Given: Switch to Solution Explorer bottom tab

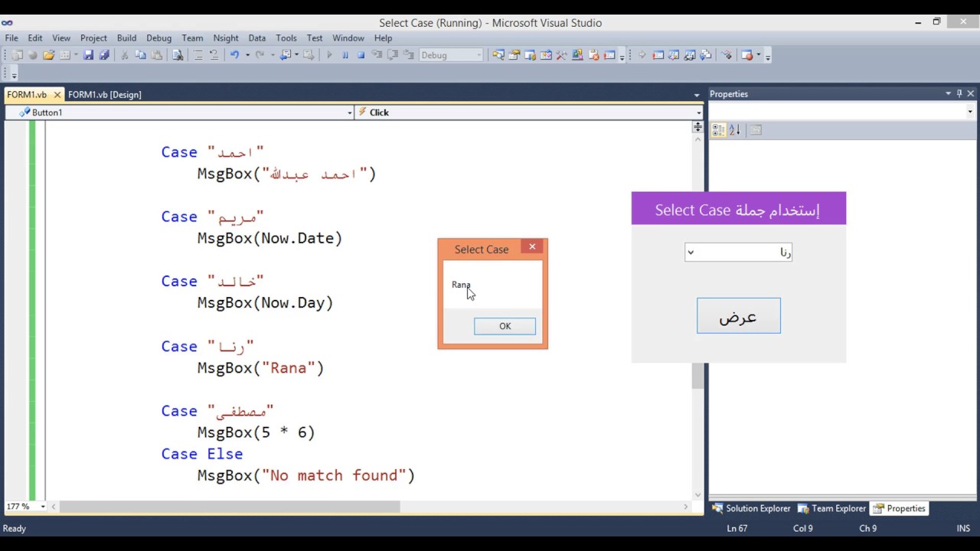Looking at the screenshot, I should [751, 508].
